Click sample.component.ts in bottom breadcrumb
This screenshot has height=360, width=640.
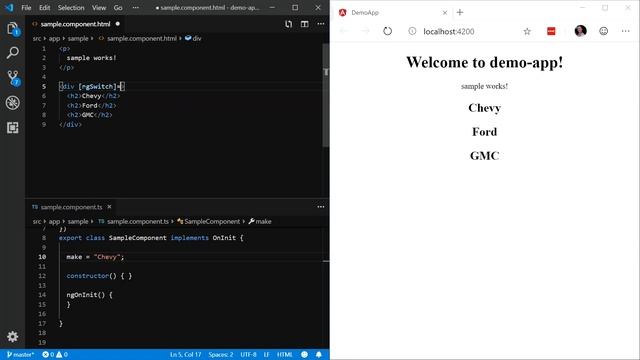tap(138, 221)
